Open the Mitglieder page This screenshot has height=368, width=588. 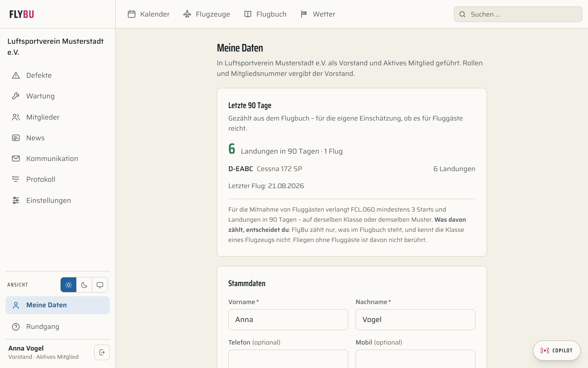(x=58, y=117)
